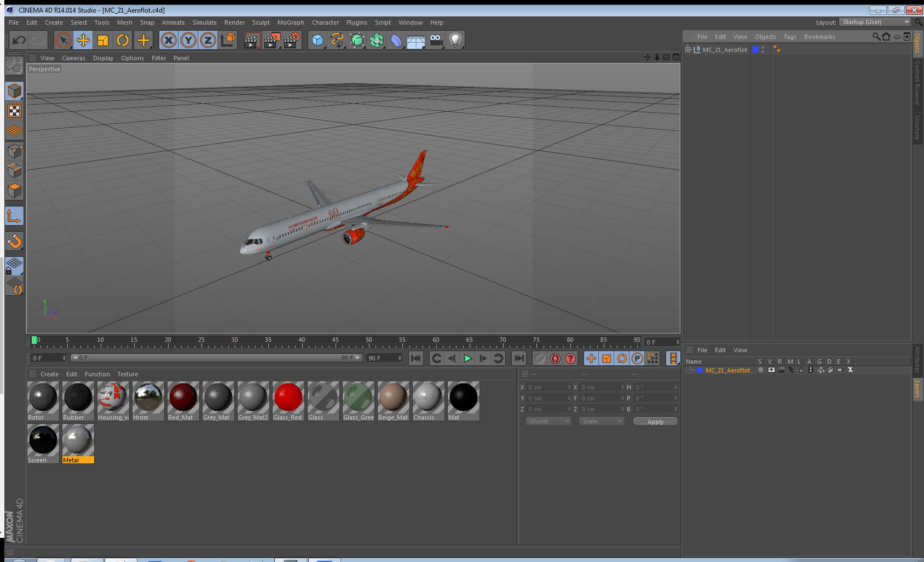Open the Array modeling objects icon

[x=377, y=40]
